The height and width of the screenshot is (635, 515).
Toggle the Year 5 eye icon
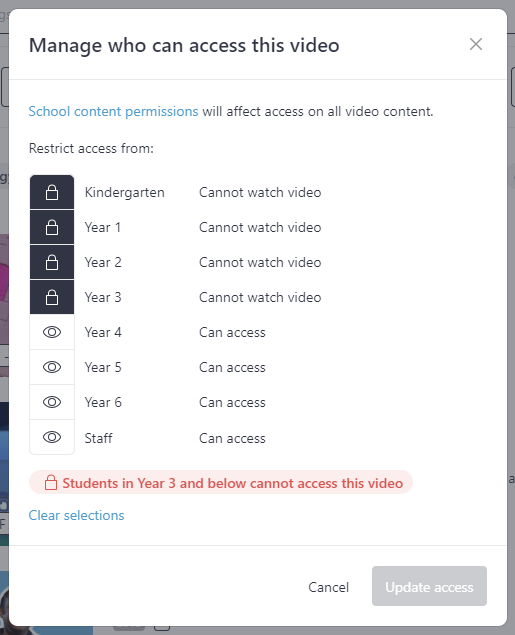click(52, 367)
